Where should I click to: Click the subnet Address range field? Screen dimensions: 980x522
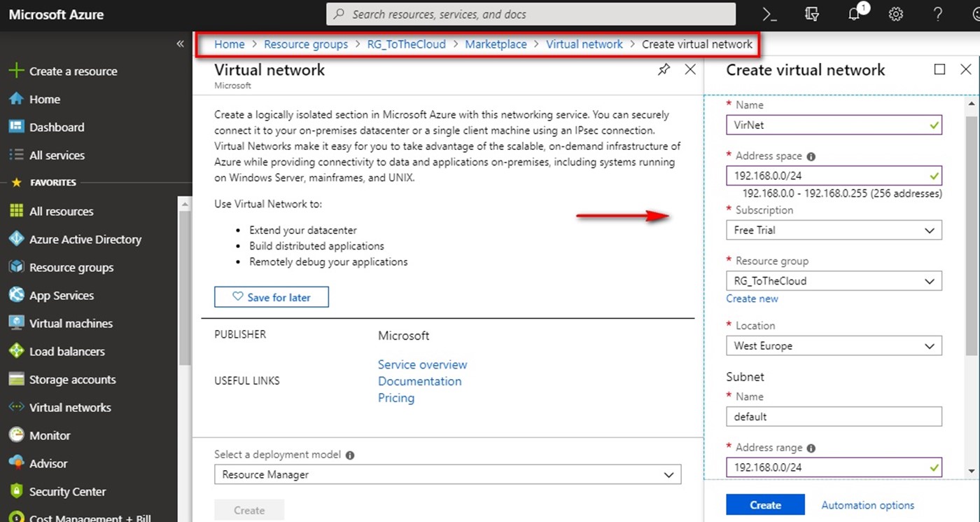point(834,467)
